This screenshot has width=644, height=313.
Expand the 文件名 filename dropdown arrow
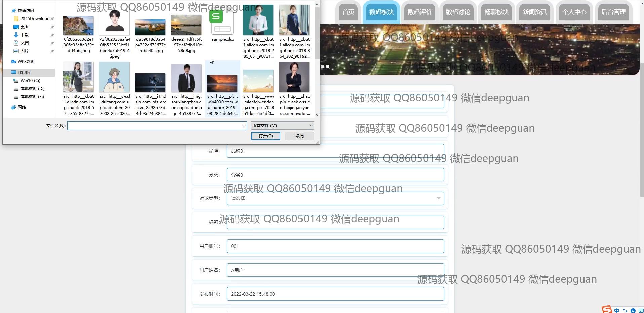click(x=244, y=126)
